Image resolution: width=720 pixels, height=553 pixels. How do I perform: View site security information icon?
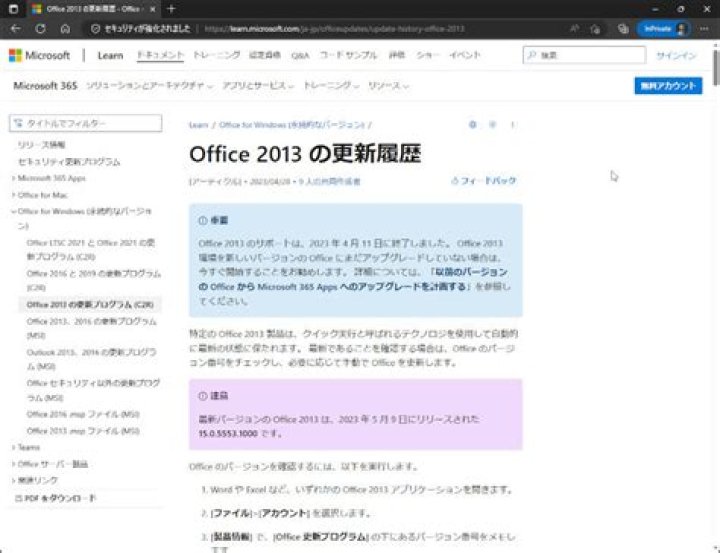pyautogui.click(x=96, y=28)
